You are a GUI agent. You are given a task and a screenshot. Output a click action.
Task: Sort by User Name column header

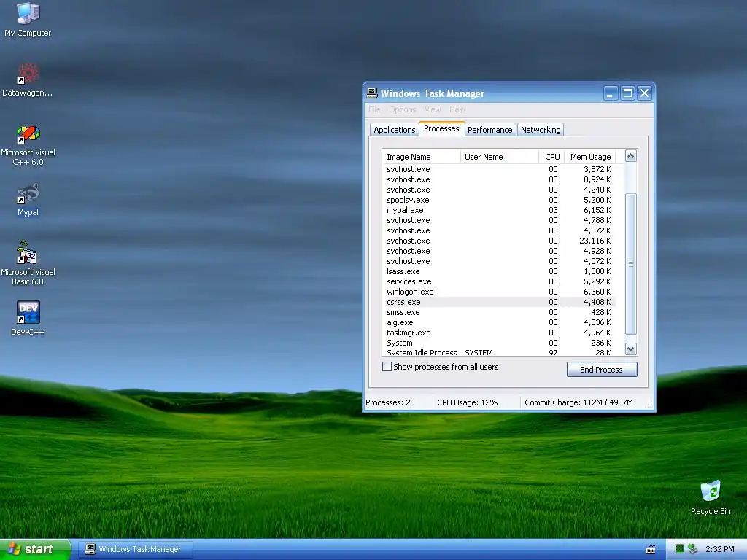pyautogui.click(x=499, y=157)
